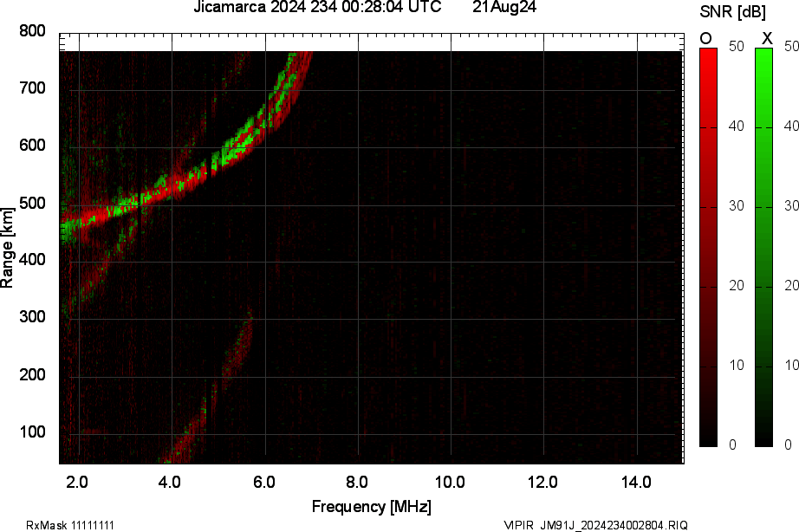The width and height of the screenshot is (799, 532).
Task: Click the '500' range tick label
Action: coord(32,203)
